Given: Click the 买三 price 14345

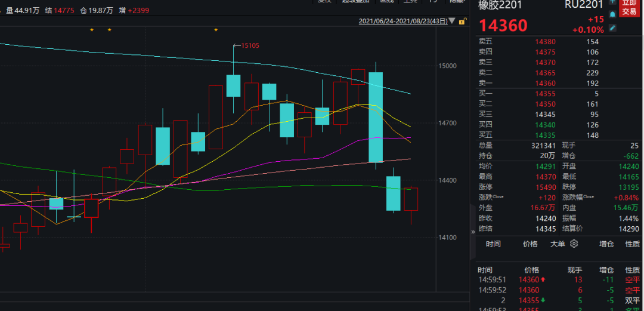Looking at the screenshot, I should 546,115.
